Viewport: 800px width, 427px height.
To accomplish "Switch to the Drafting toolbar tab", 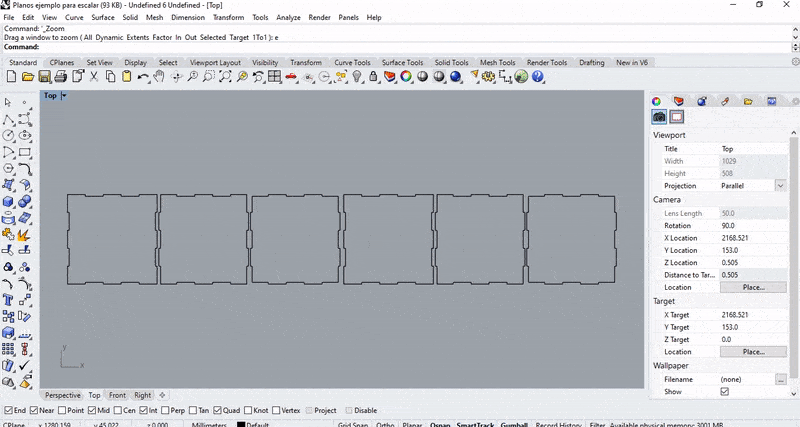I will 591,62.
